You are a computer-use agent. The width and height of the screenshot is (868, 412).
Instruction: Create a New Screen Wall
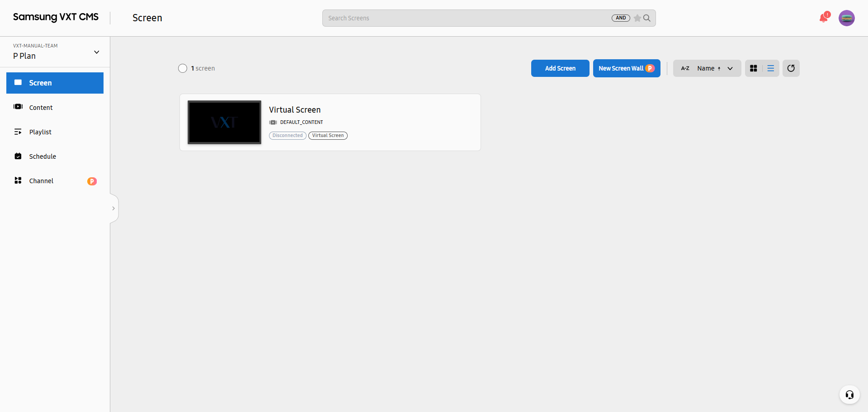(627, 68)
